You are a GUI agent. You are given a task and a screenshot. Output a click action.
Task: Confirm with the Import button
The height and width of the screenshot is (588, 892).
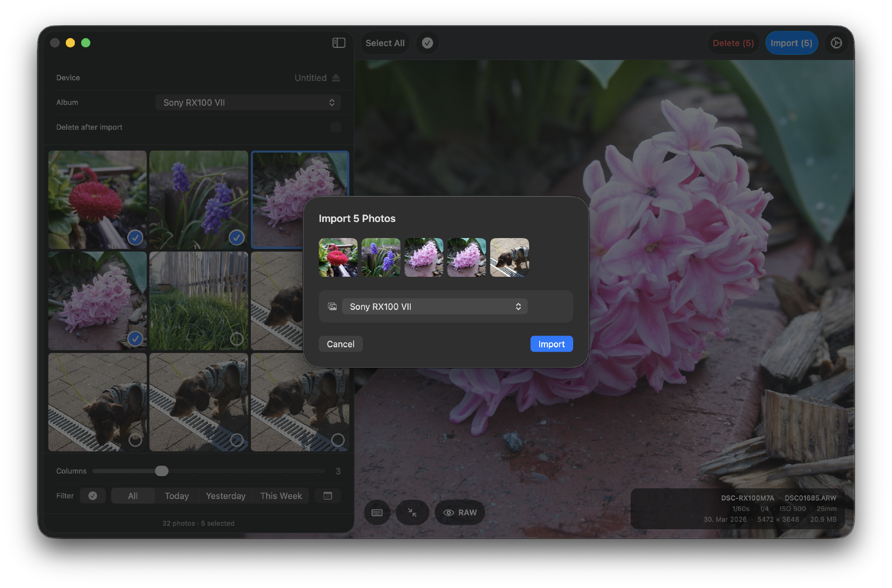551,344
